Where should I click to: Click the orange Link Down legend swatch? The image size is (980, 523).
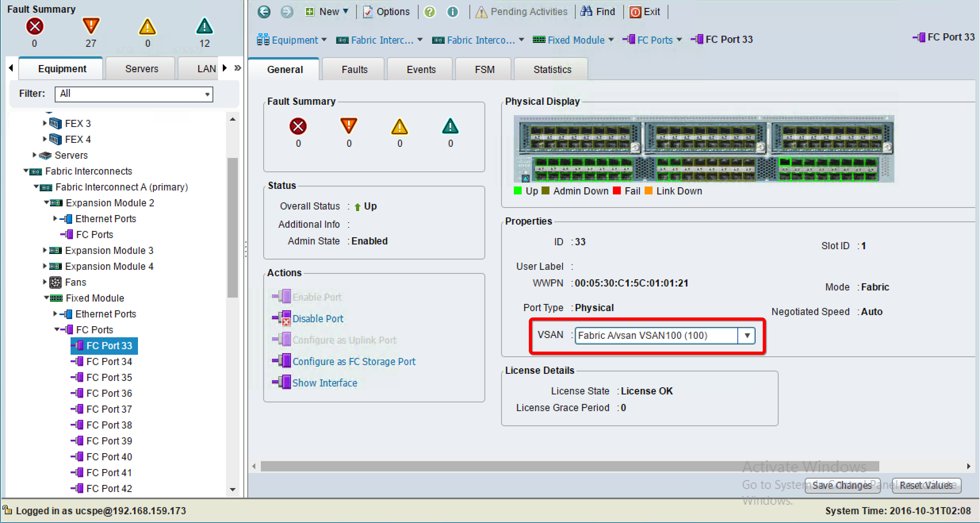click(x=649, y=191)
